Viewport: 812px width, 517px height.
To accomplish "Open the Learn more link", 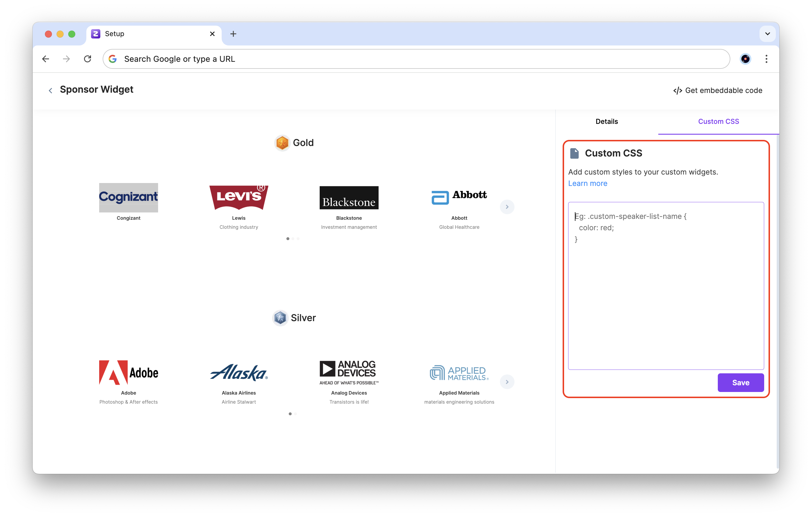I will point(587,183).
